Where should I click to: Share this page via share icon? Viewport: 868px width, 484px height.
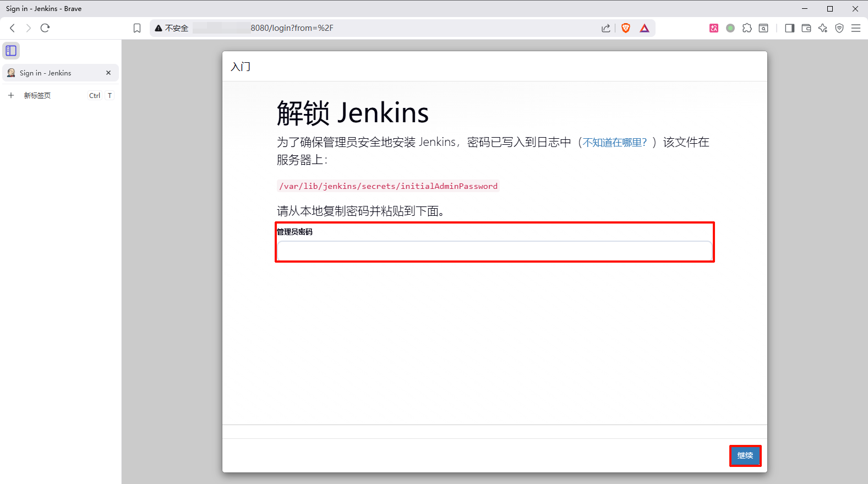pos(605,28)
